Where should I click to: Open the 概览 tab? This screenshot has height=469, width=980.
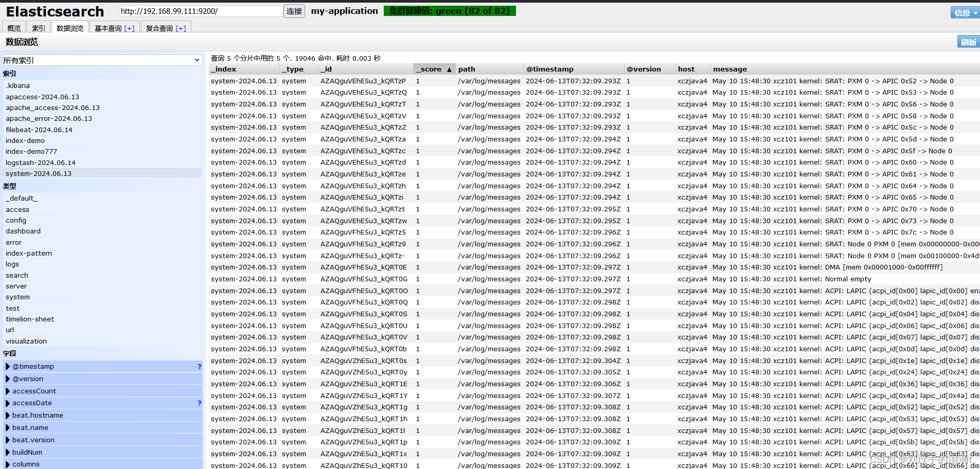pos(14,28)
